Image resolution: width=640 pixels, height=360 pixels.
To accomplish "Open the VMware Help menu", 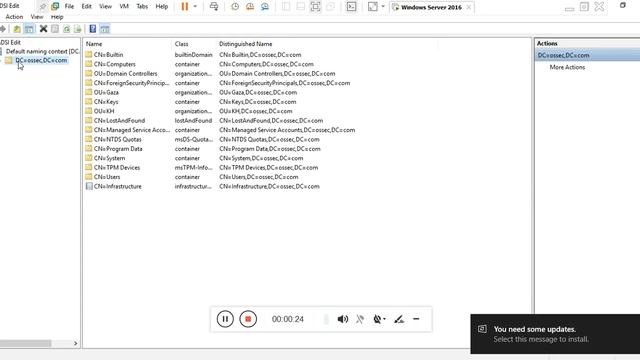I will click(x=162, y=7).
